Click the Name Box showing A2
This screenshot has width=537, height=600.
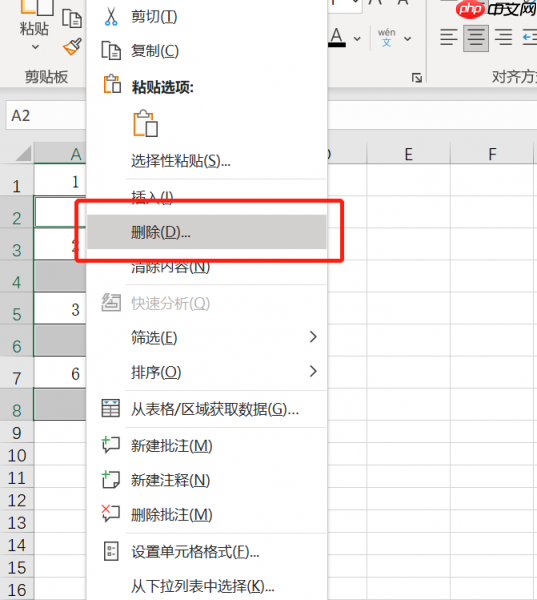46,115
